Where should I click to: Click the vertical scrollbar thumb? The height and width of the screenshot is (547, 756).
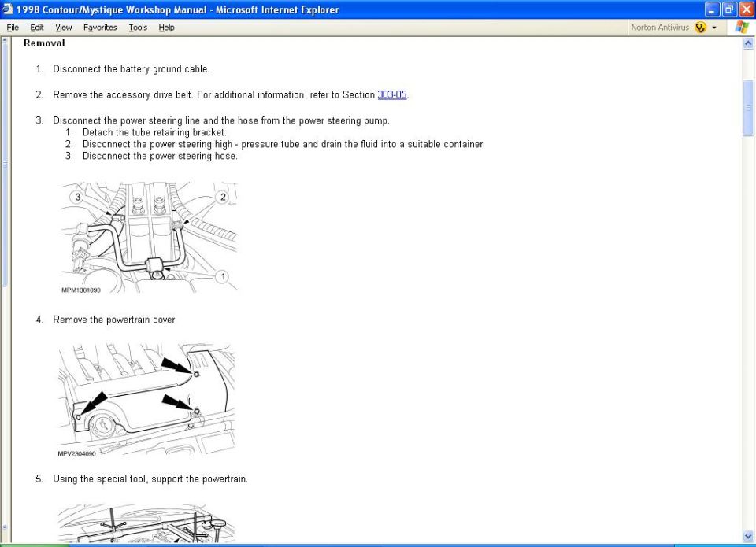coord(748,108)
